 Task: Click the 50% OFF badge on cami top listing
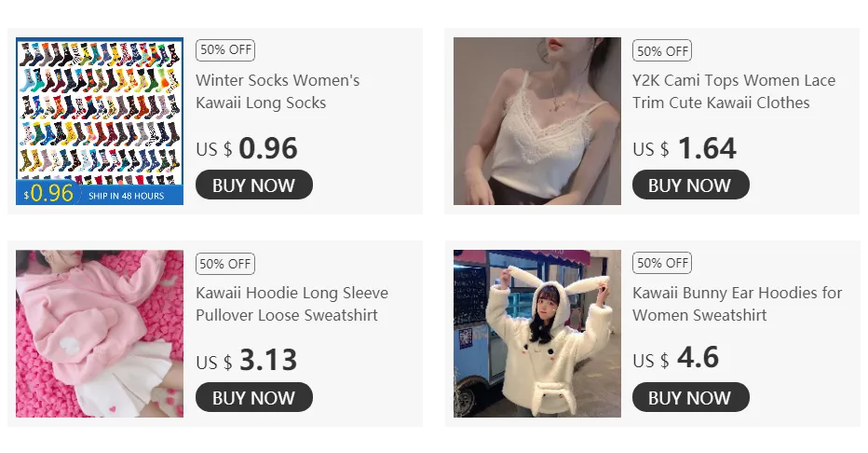[662, 50]
